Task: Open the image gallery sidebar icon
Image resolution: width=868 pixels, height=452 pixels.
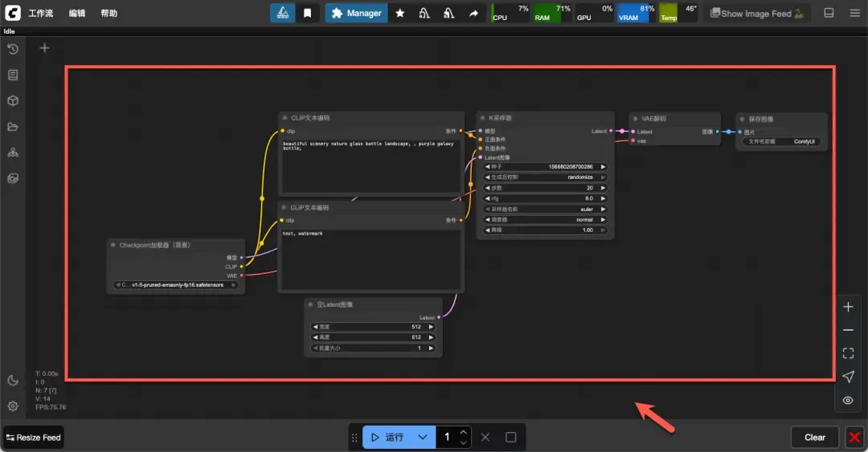Action: (x=13, y=178)
